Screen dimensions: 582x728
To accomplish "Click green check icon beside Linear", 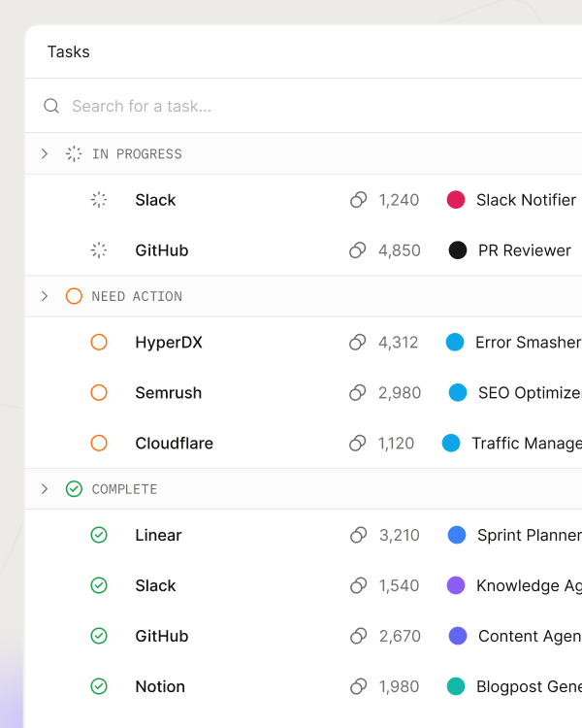I will (x=99, y=535).
